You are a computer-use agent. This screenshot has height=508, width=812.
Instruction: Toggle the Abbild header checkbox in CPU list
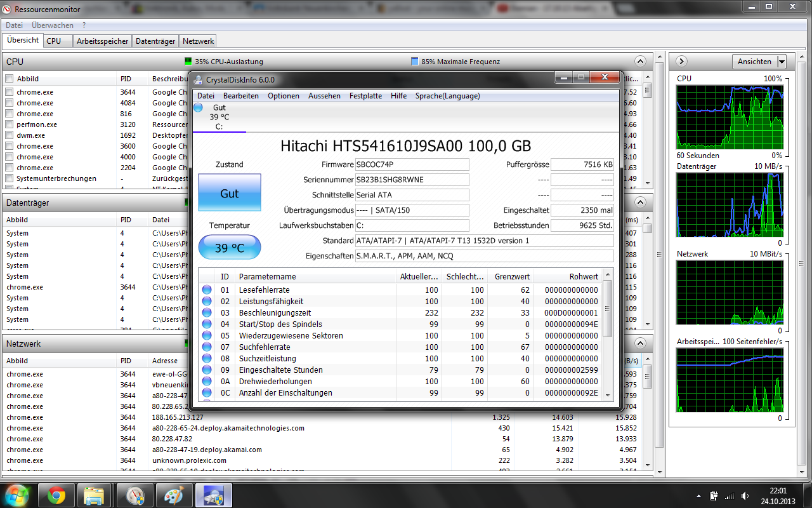[9, 79]
